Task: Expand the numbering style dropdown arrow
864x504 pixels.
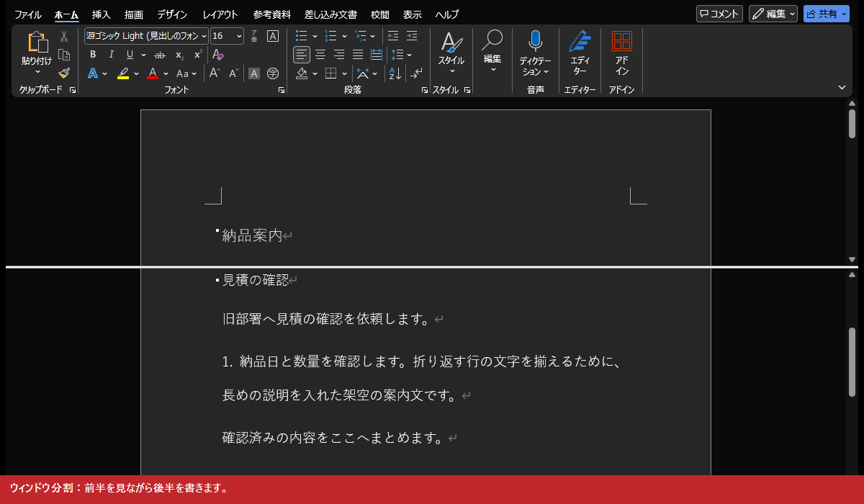Action: click(x=344, y=36)
